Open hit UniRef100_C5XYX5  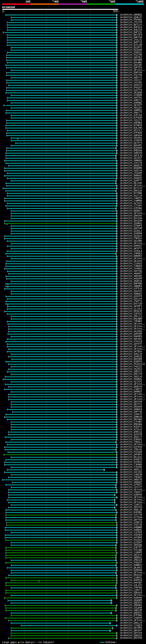pos(131,22)
